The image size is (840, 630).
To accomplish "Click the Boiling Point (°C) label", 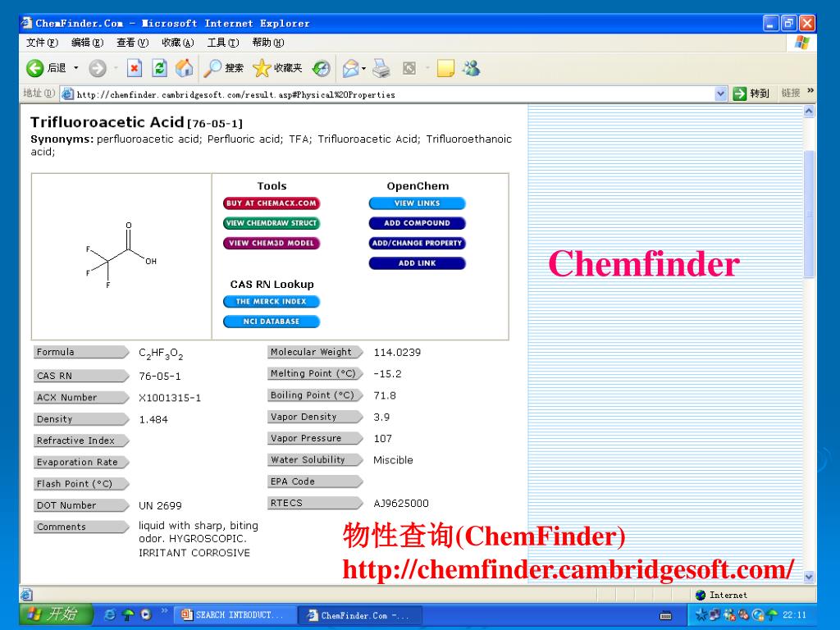I will (x=315, y=395).
